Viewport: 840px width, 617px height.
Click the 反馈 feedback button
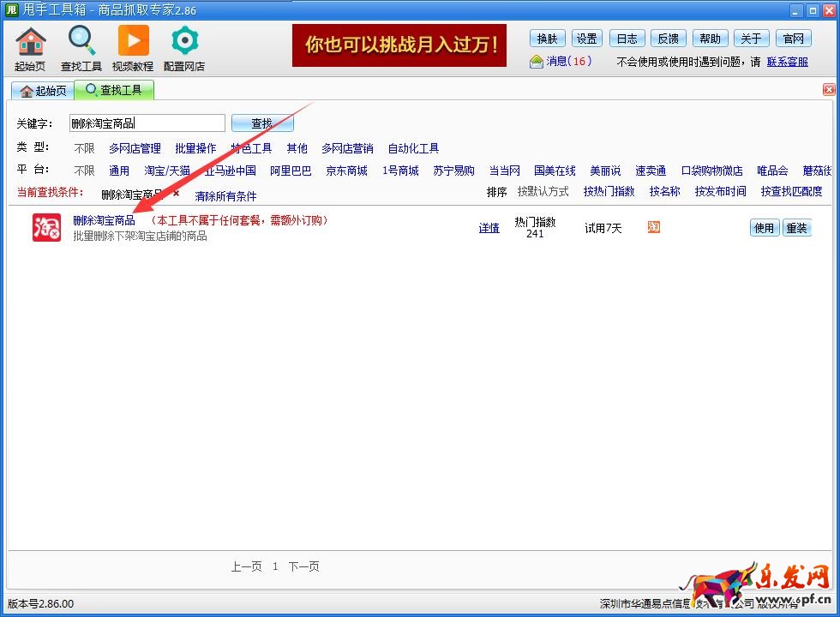[x=668, y=39]
